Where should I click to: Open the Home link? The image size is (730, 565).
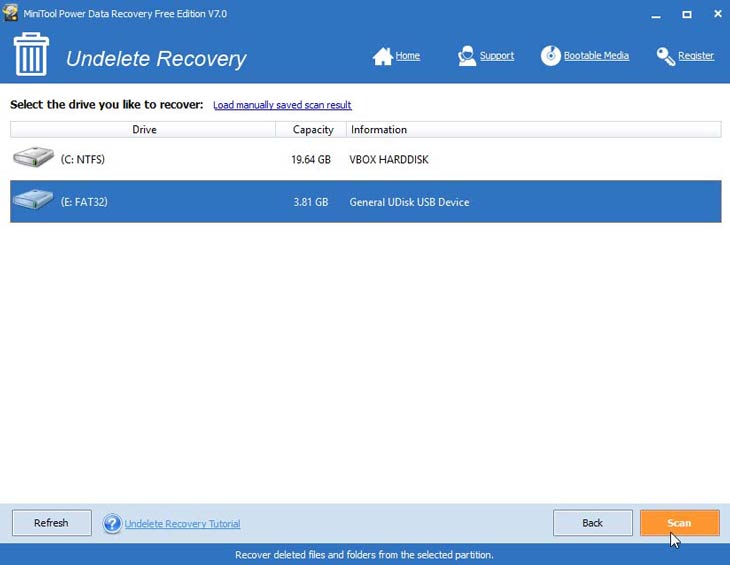[x=408, y=56]
